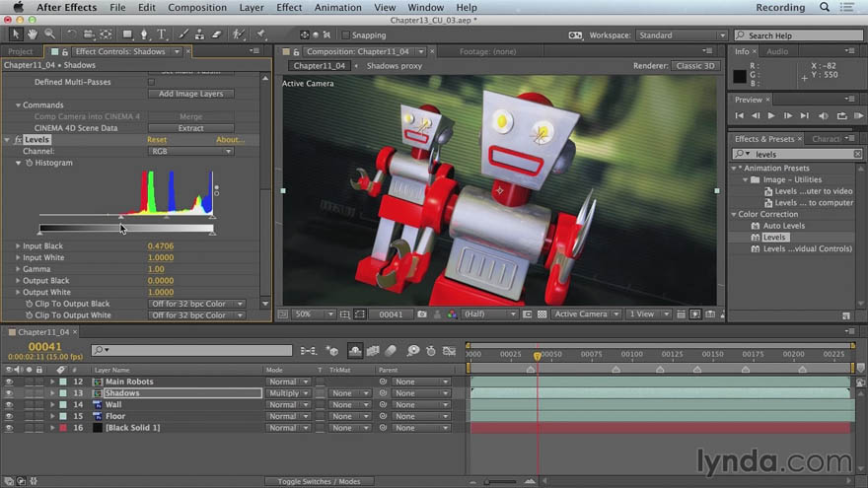Switch to the Audio tab
This screenshot has width=868, height=488.
(777, 51)
